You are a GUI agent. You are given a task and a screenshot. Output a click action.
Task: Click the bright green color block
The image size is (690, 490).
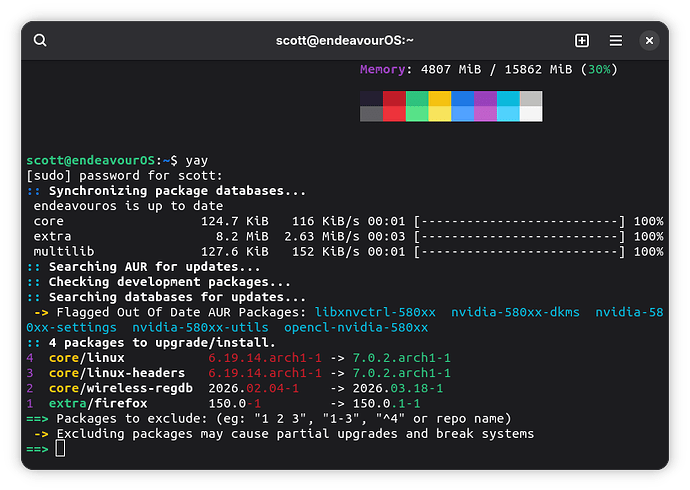417,113
